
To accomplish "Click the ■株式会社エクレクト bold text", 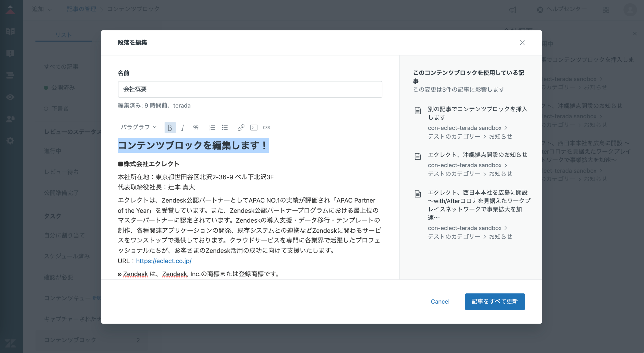I will click(149, 164).
